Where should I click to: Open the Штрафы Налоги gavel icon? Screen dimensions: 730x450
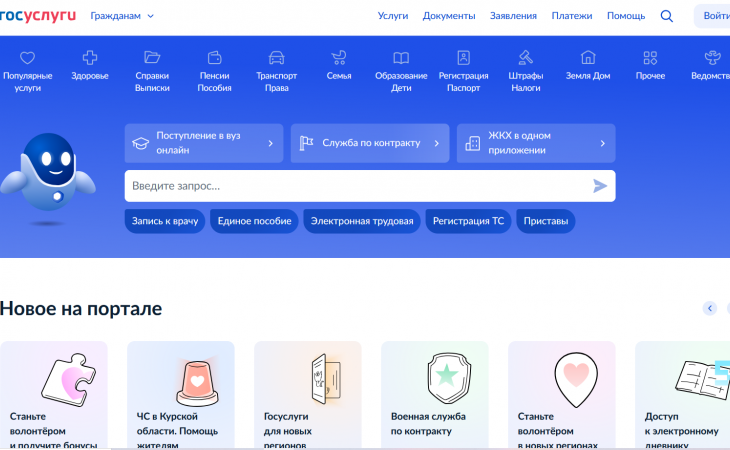pos(526,58)
